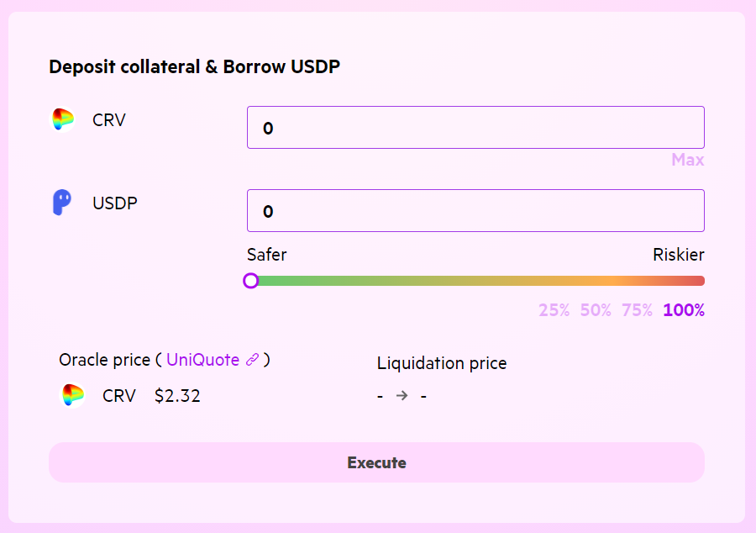Click the CRV token icon beside the collateral input
756x533 pixels.
(63, 119)
